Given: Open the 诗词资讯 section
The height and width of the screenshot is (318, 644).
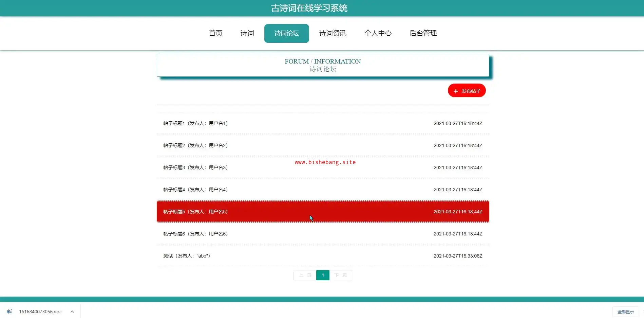Looking at the screenshot, I should (333, 33).
